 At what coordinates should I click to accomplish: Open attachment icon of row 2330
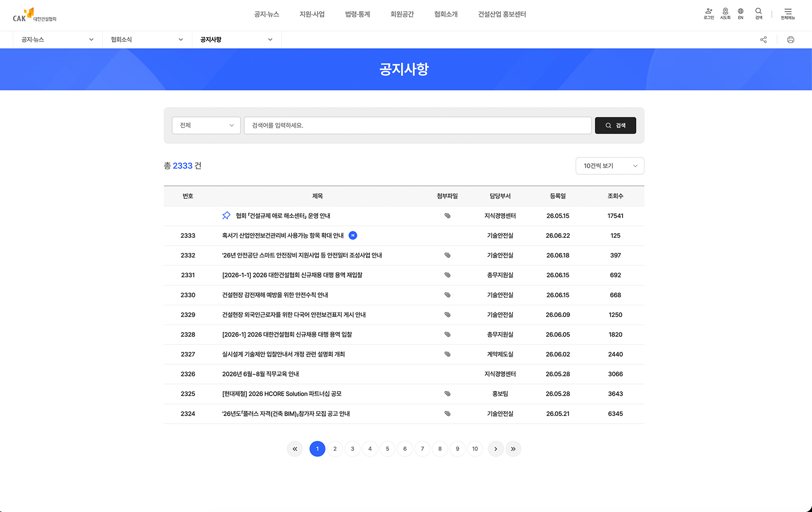point(447,295)
